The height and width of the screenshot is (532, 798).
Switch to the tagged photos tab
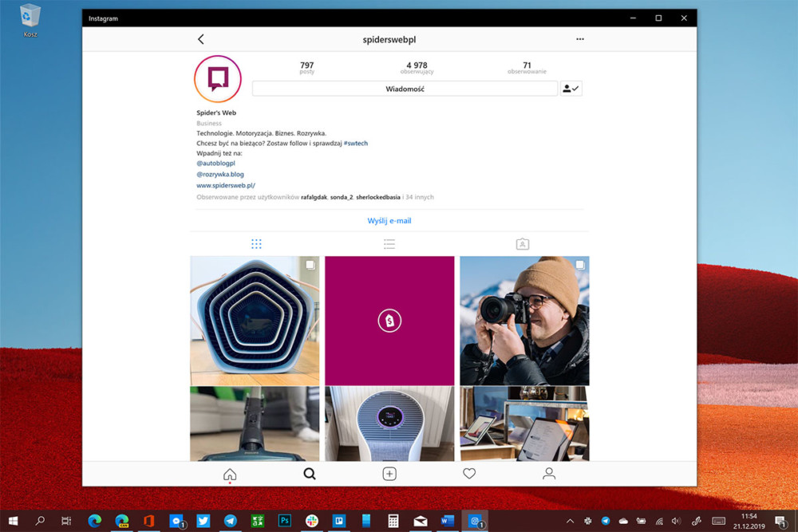click(x=523, y=244)
